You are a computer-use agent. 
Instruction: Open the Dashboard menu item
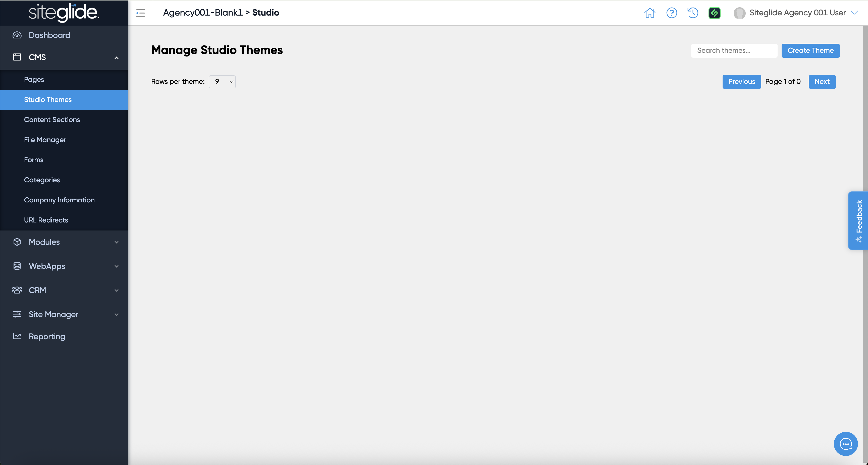(x=49, y=35)
